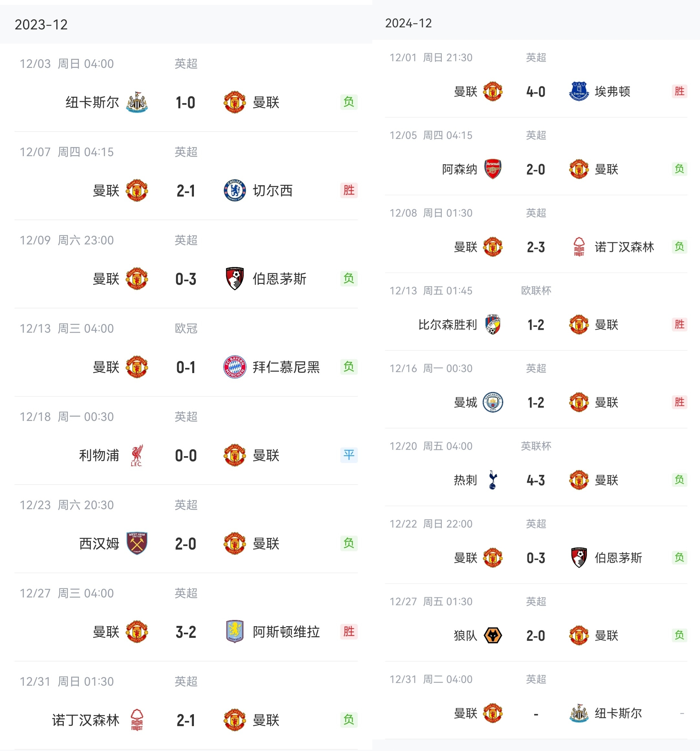Click the win badge for Everton match
The height and width of the screenshot is (751, 700).
point(679,91)
